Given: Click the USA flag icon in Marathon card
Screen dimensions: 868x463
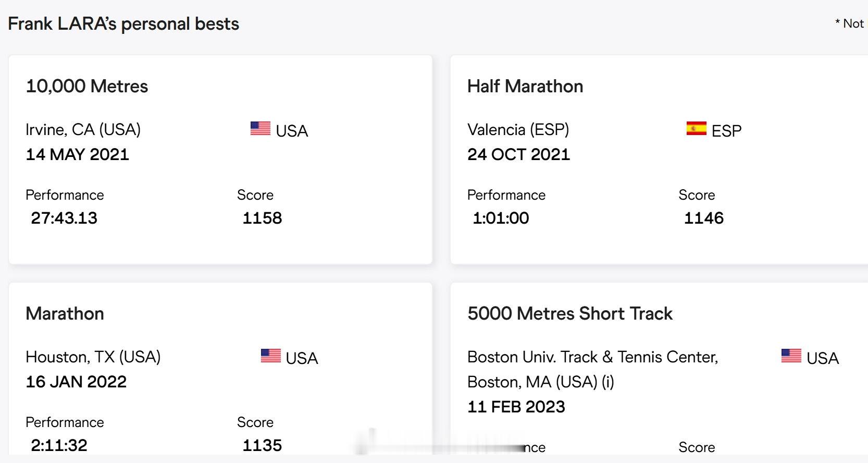Looking at the screenshot, I should point(270,356).
